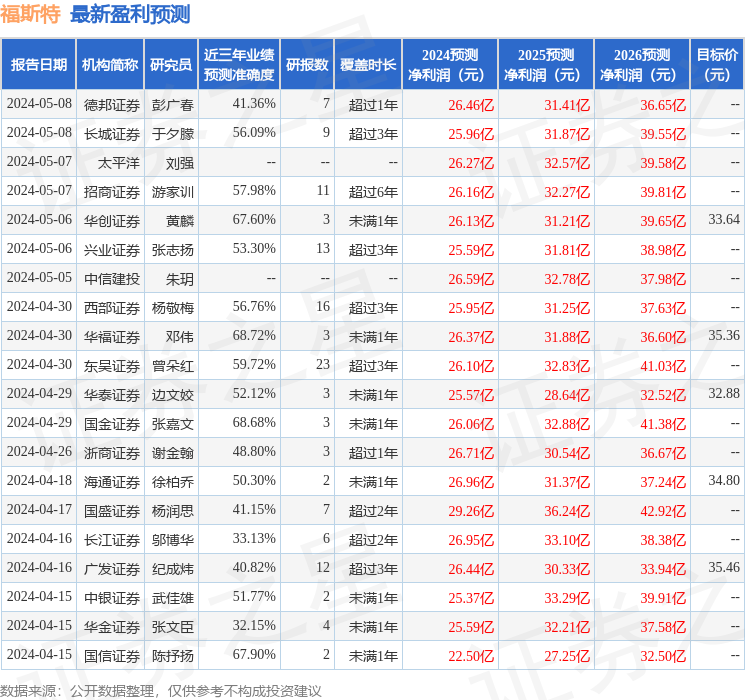Click 2025 profit value 36.24亿
This screenshot has height=700, width=745.
click(x=567, y=511)
